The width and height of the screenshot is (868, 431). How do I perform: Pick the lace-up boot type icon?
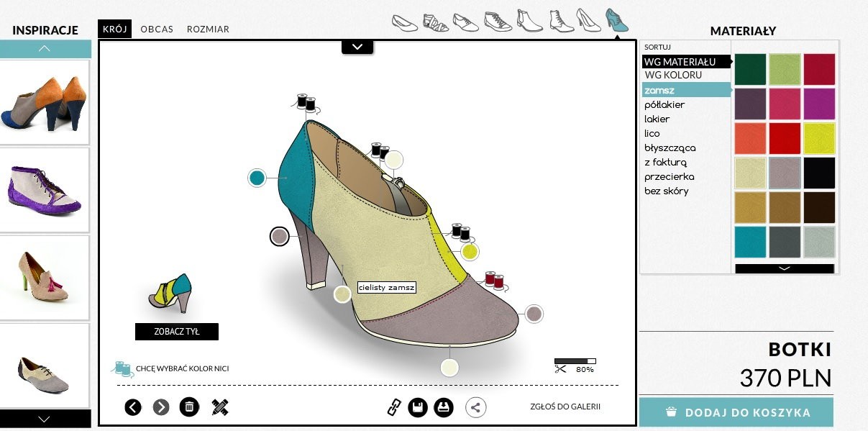click(561, 20)
